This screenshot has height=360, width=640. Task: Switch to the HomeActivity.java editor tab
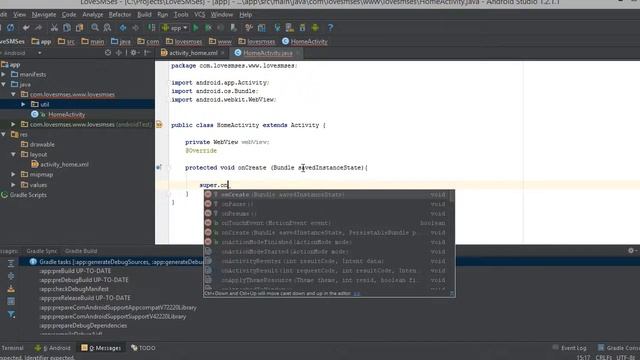[x=267, y=53]
